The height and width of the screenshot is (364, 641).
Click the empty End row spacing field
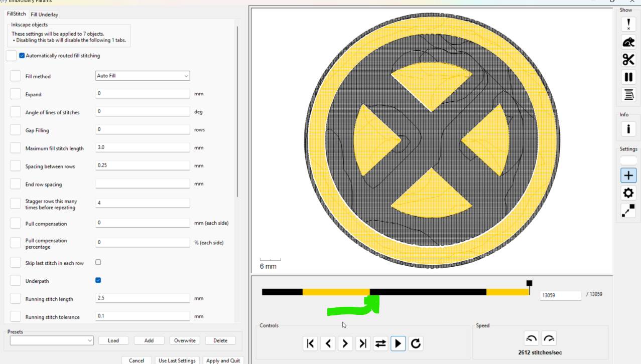click(143, 184)
